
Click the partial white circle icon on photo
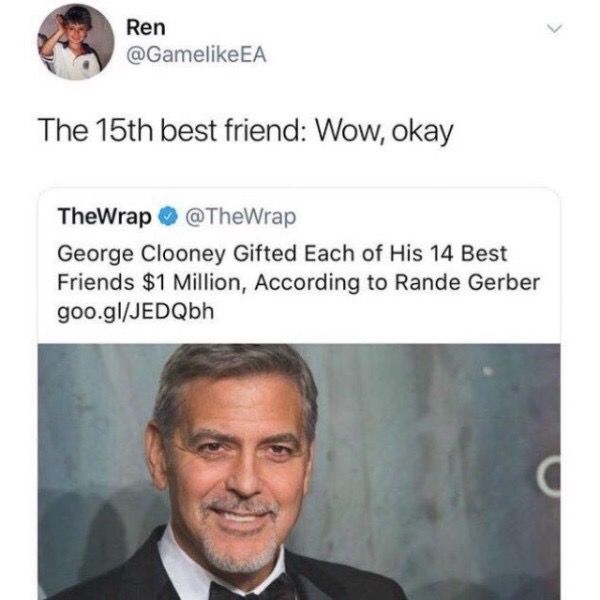coord(548,476)
